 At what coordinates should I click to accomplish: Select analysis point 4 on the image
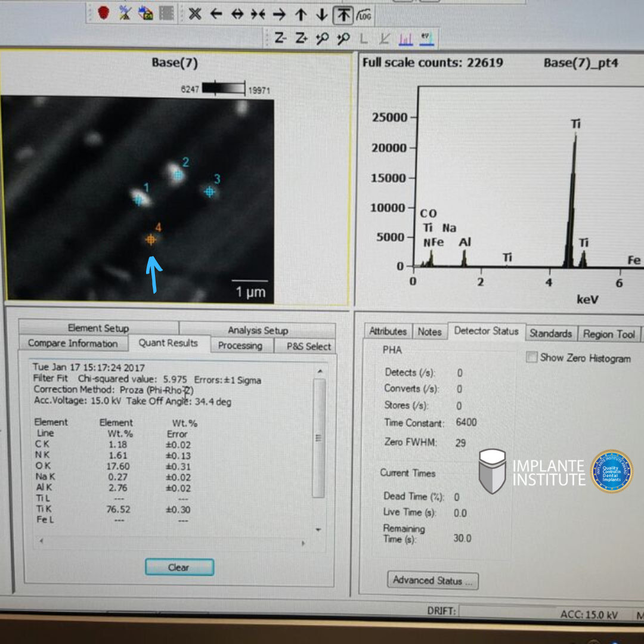coord(150,240)
